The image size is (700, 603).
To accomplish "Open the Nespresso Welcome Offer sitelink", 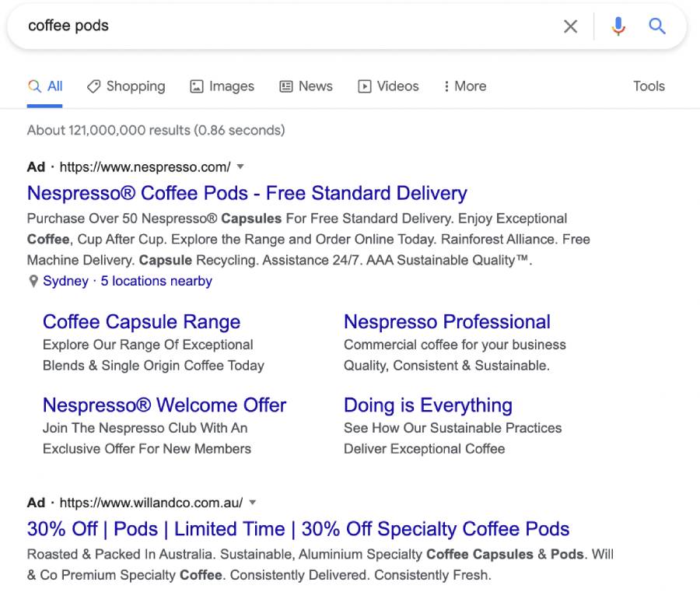I will [164, 405].
